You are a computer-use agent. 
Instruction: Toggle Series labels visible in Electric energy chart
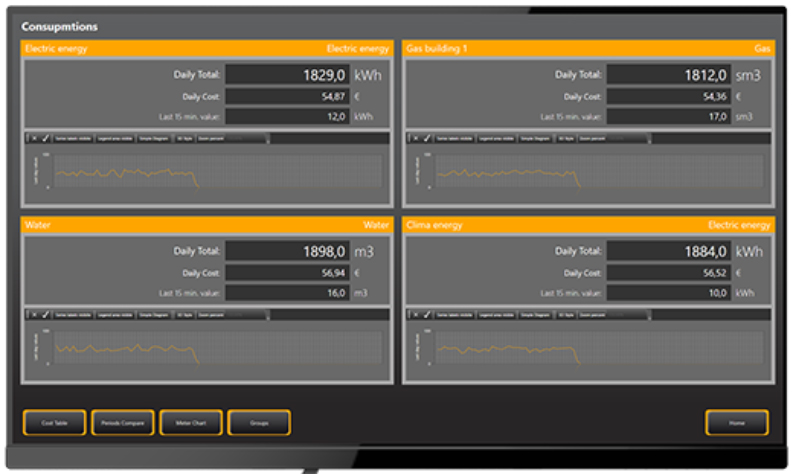(74, 138)
